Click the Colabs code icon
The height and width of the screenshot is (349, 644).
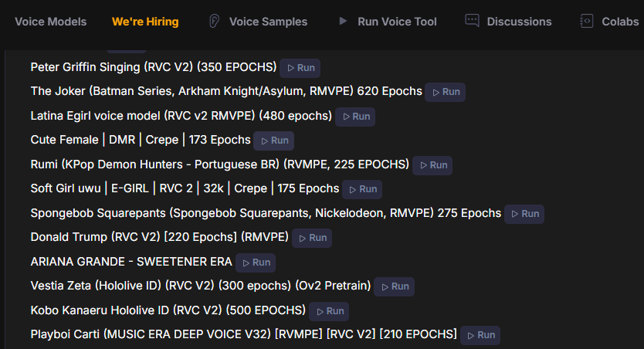click(x=587, y=22)
